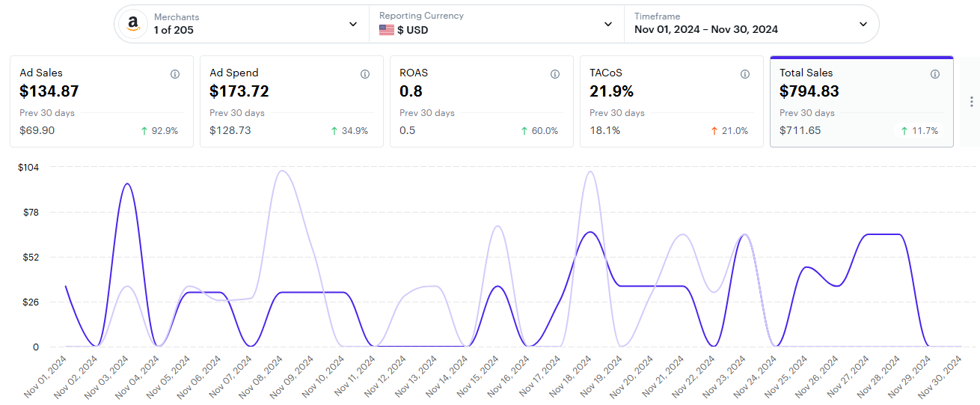Click the info icon on Ad Spend card

(x=365, y=74)
